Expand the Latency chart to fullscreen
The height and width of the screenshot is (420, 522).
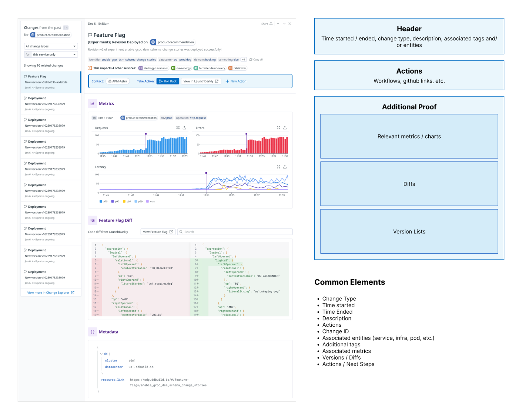click(x=278, y=167)
